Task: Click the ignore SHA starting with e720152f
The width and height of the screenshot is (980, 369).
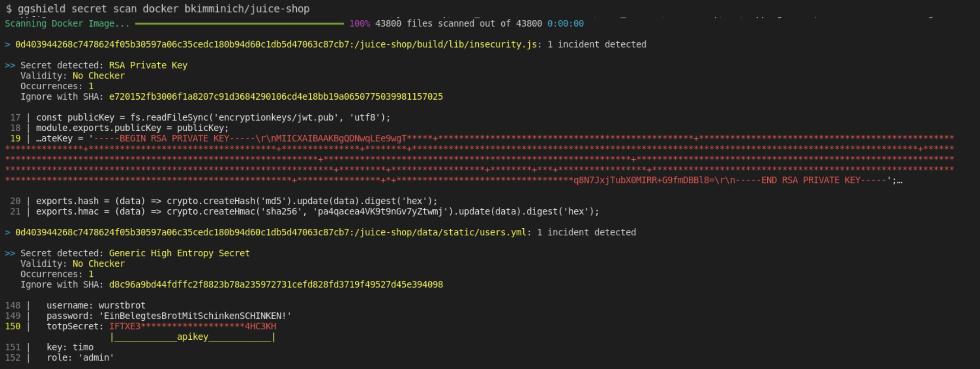Action: [x=276, y=97]
